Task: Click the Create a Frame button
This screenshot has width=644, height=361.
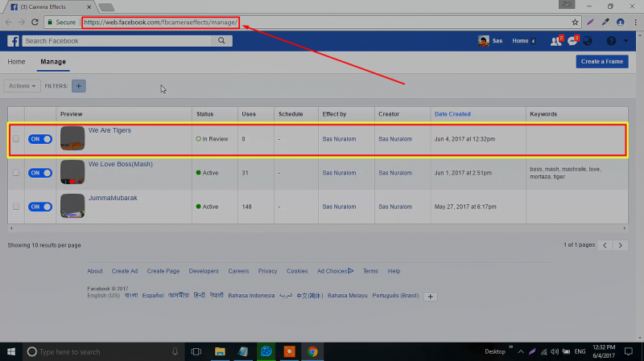Action: (x=602, y=62)
